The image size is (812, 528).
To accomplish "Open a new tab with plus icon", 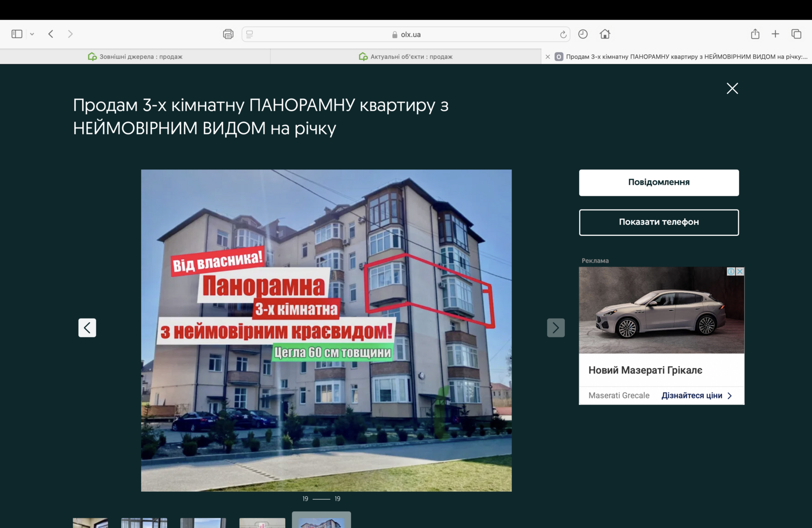I will pyautogui.click(x=775, y=34).
